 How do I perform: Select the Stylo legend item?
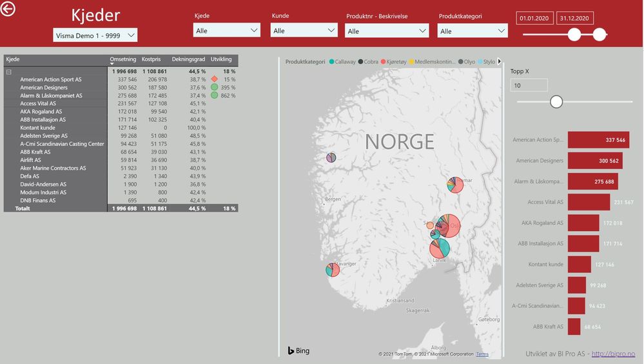point(486,62)
